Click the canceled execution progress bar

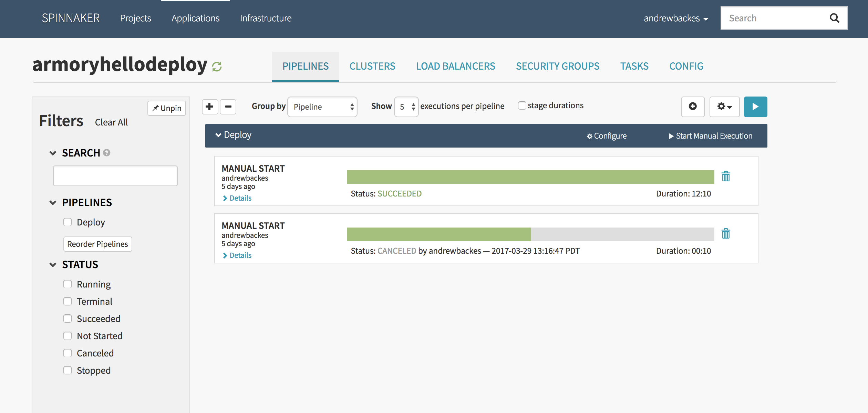click(530, 234)
